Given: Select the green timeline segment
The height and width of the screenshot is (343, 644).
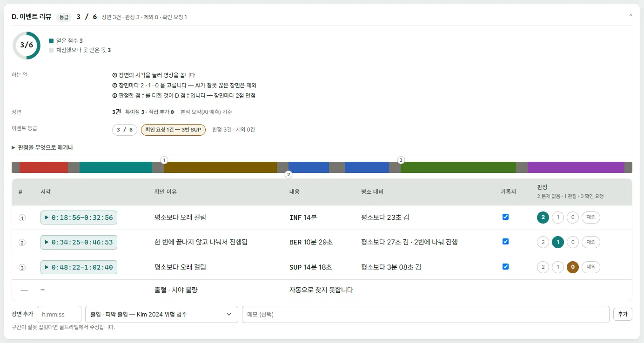Looking at the screenshot, I should [458, 167].
